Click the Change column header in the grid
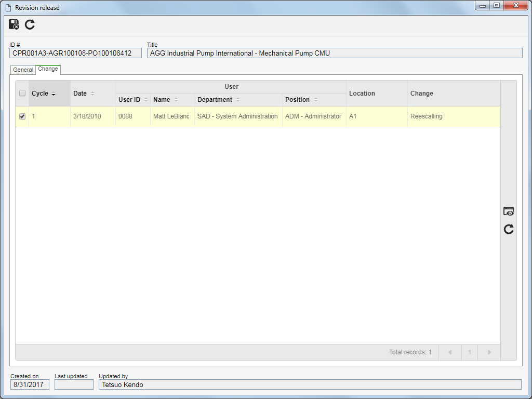 pyautogui.click(x=454, y=94)
